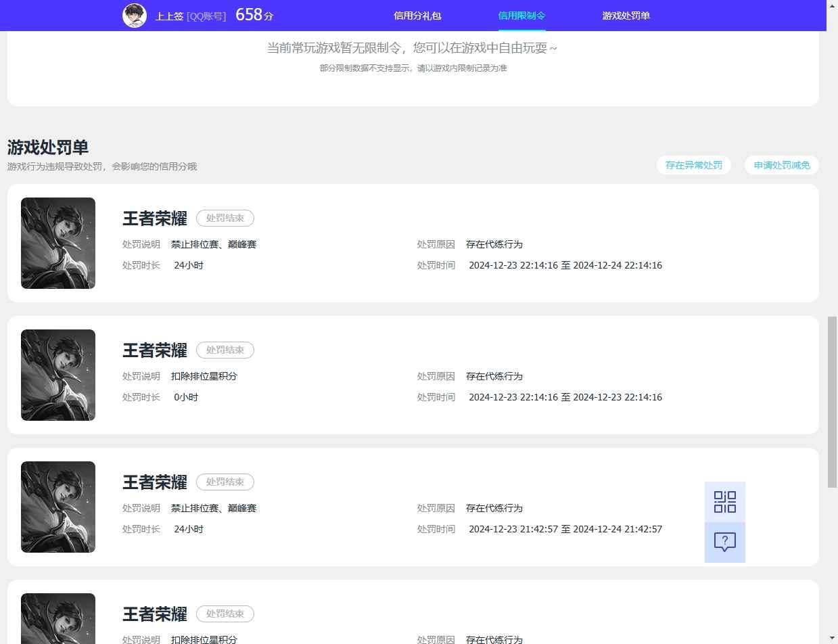Click the 王者荣耀 title of the first card
The height and width of the screenshot is (644, 838).
[155, 218]
